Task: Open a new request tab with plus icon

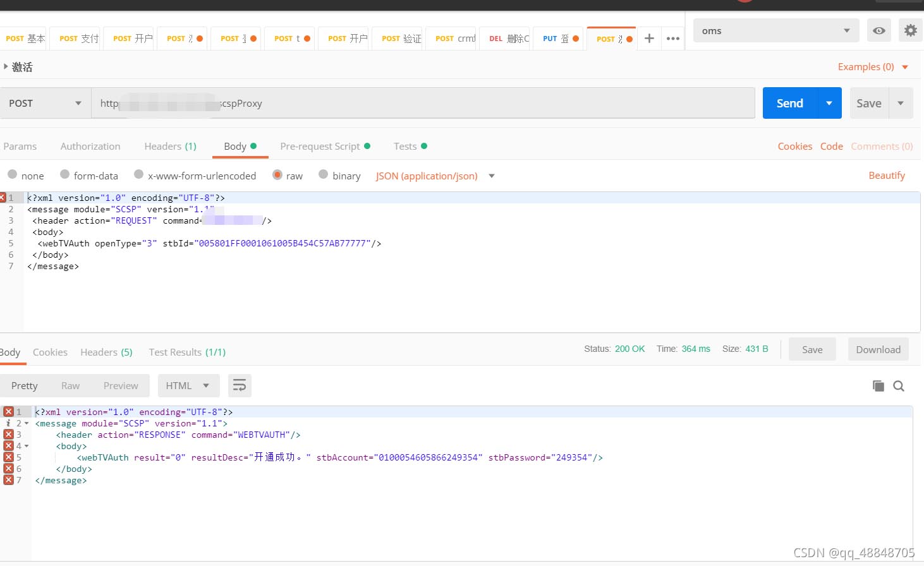Action: click(x=649, y=39)
